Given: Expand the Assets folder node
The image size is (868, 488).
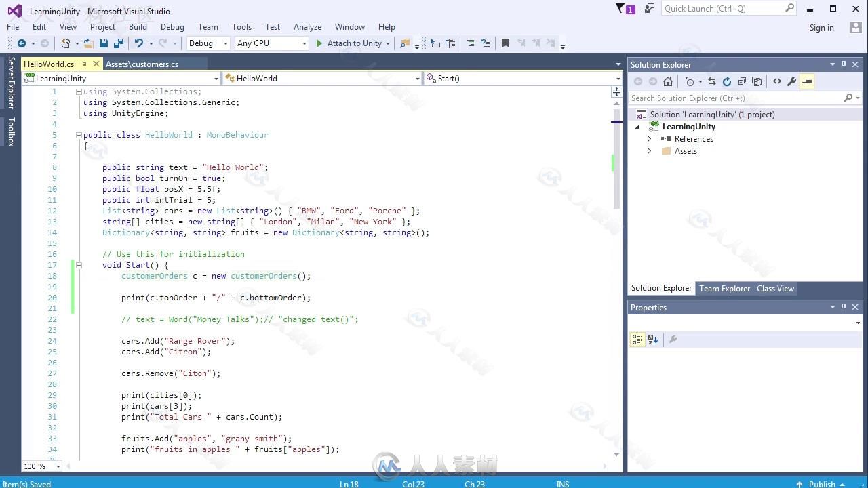Looking at the screenshot, I should [x=649, y=151].
